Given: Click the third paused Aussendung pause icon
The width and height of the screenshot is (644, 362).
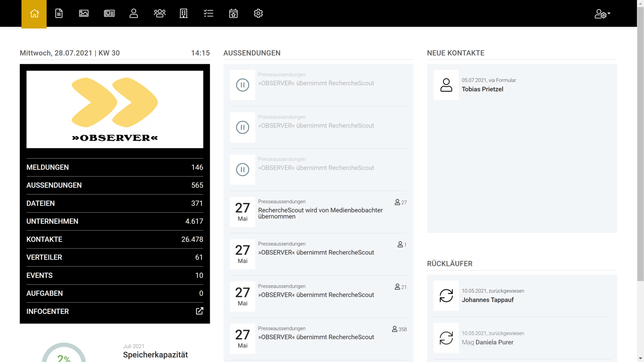Looking at the screenshot, I should (243, 170).
